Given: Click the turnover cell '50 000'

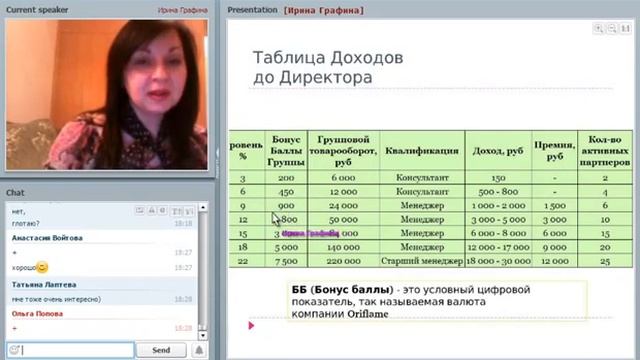Looking at the screenshot, I should coord(343,219).
